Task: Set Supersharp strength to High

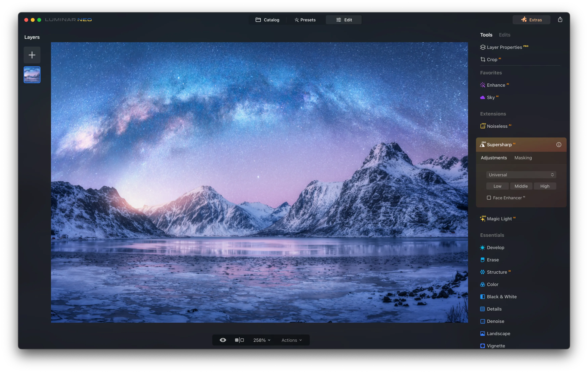Action: tap(544, 186)
